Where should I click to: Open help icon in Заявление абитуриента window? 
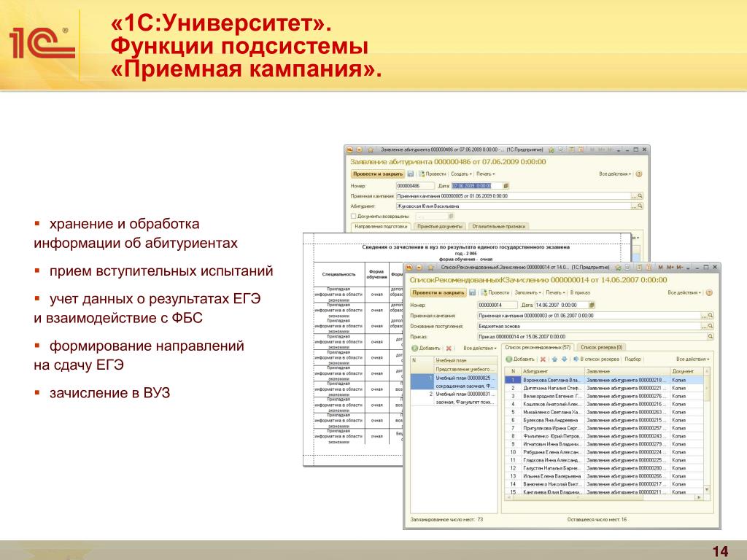tap(639, 174)
